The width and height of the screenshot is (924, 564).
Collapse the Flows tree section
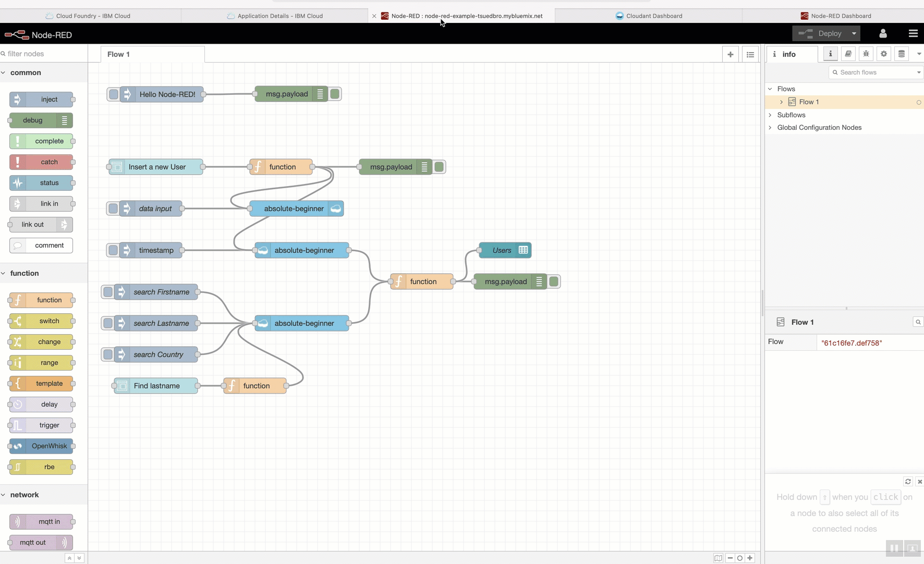coord(770,89)
